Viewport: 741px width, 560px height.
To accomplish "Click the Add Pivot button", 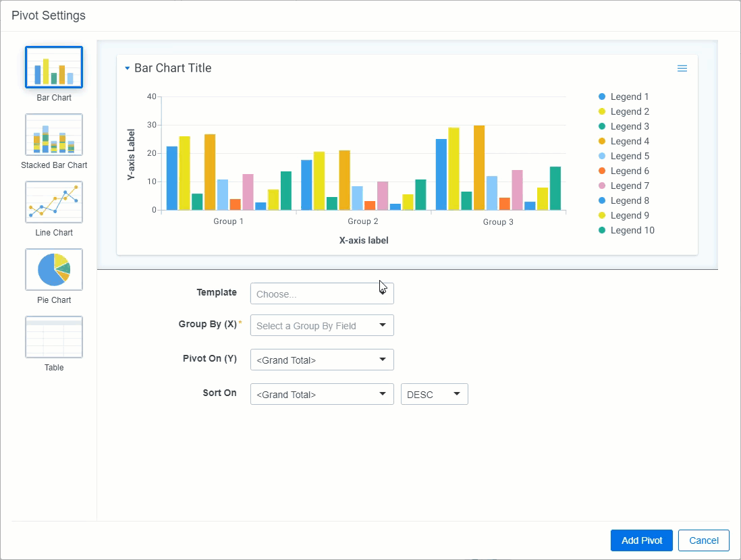I will pos(641,540).
